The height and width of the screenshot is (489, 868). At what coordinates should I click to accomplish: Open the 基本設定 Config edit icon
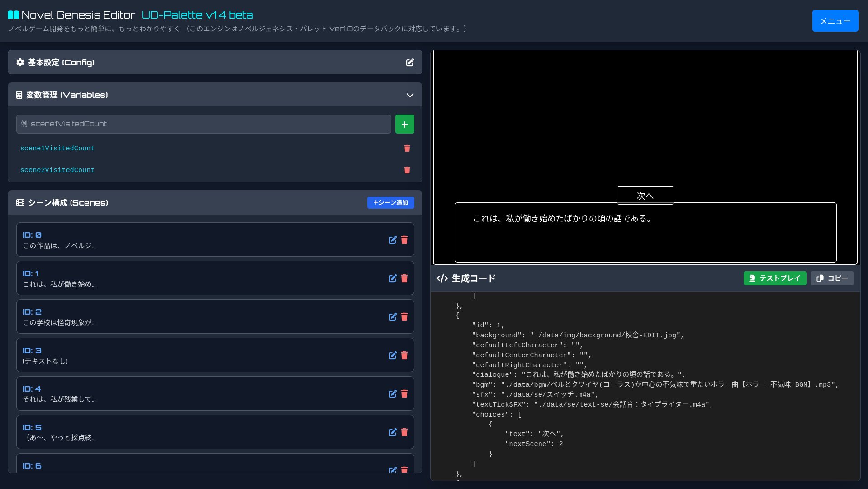click(409, 62)
